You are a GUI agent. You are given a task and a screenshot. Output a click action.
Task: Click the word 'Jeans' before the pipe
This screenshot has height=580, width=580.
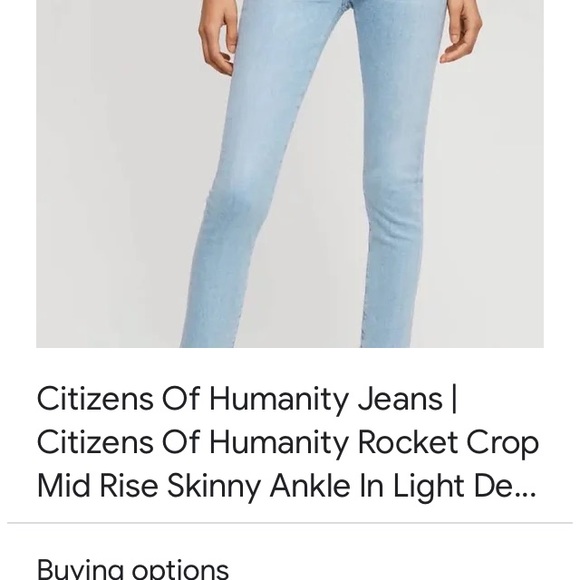click(400, 399)
